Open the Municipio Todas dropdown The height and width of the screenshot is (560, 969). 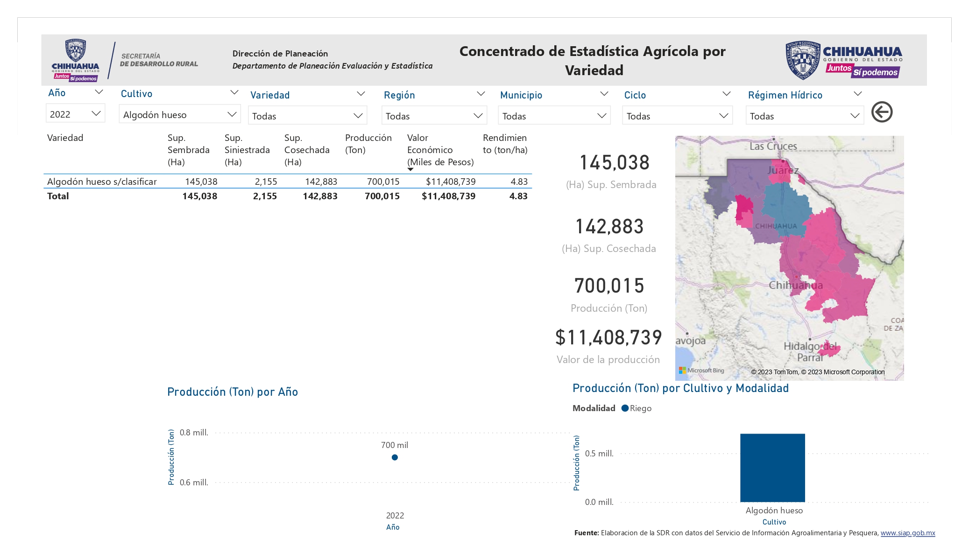tap(554, 116)
